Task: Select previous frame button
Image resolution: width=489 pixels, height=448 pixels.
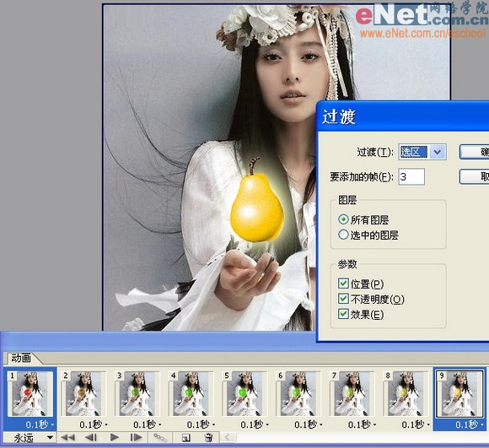Action: point(91,438)
